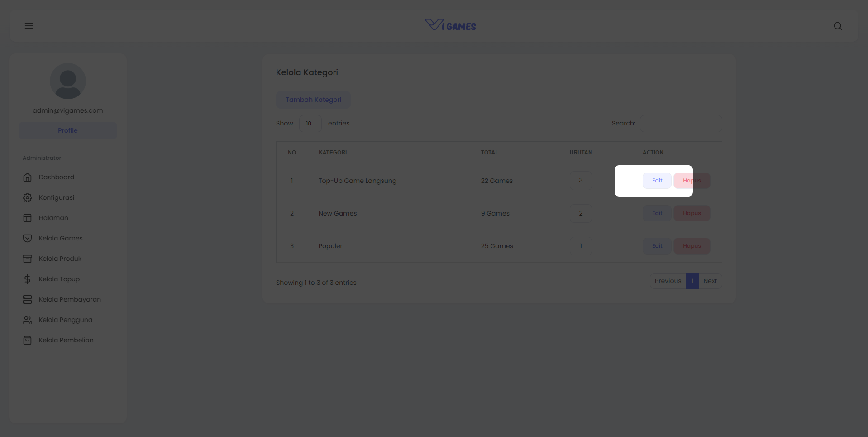
Task: Click "Populer" category name
Action: point(330,246)
